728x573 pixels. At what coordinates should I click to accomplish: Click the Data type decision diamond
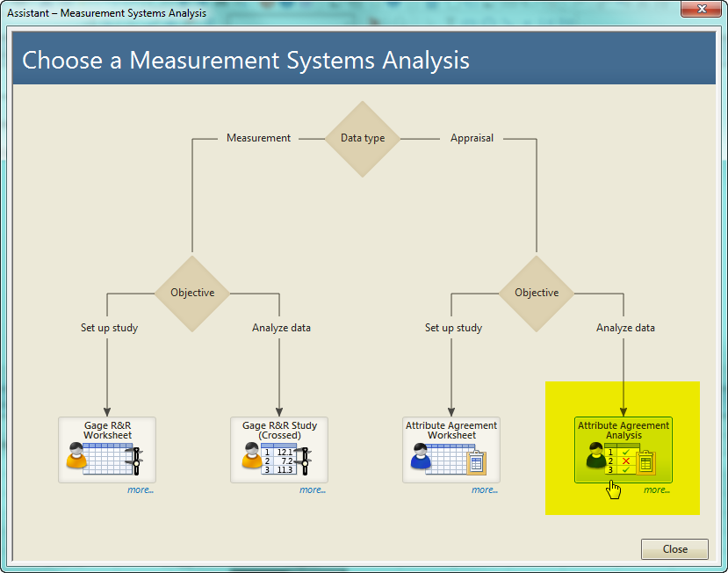pyautogui.click(x=363, y=139)
